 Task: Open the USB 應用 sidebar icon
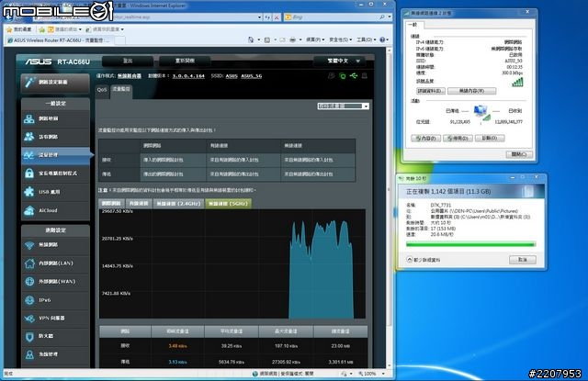click(x=29, y=191)
